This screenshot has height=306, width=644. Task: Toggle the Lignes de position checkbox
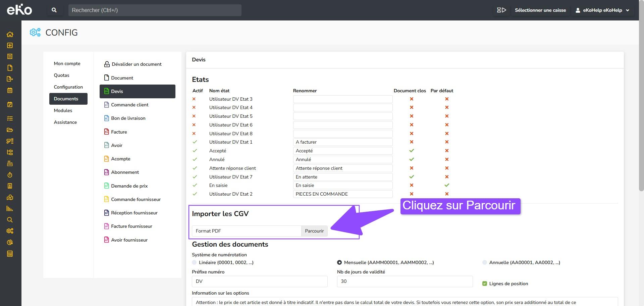click(x=484, y=284)
